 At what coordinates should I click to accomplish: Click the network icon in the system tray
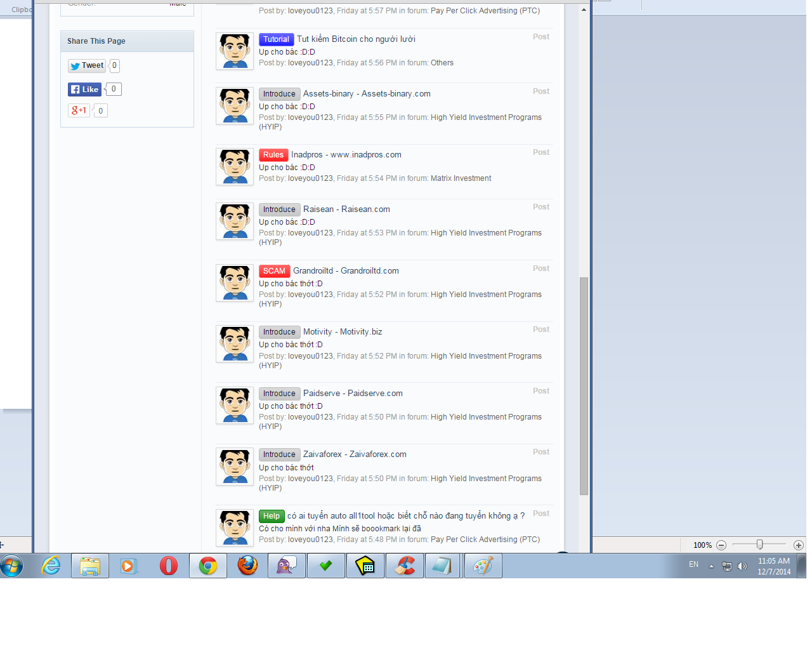pos(727,565)
